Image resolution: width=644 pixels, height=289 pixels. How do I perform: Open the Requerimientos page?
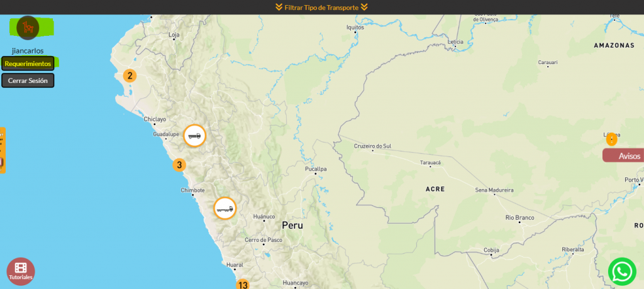(x=28, y=63)
